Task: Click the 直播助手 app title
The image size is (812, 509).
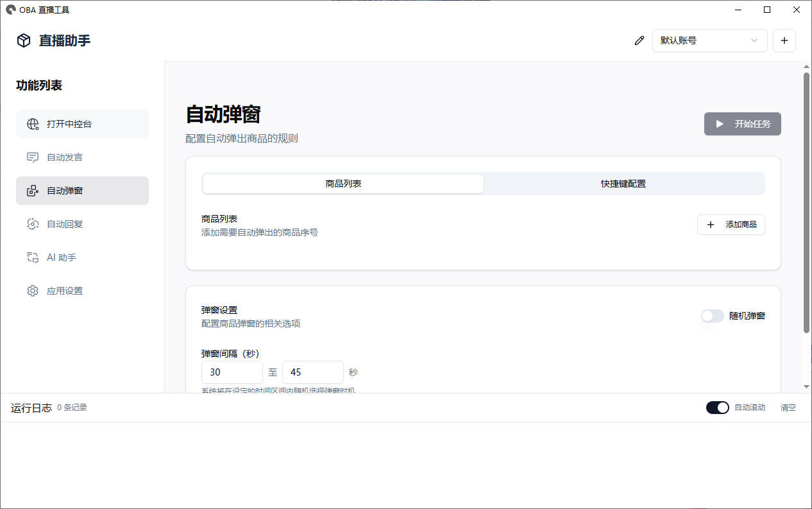Action: tap(65, 40)
